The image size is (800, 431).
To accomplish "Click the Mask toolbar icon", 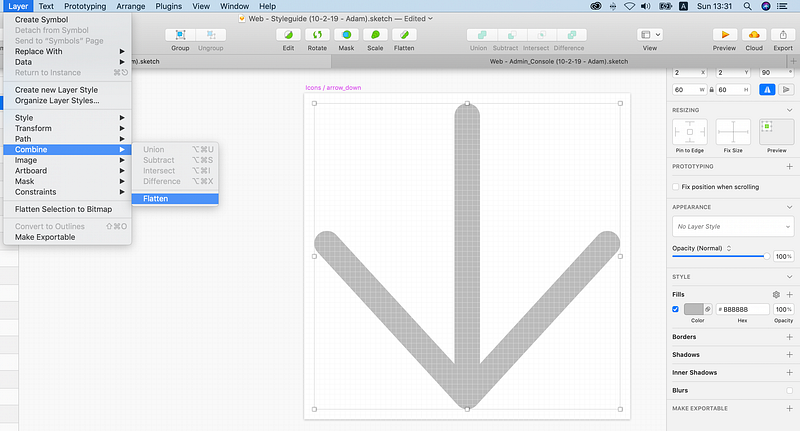I will click(346, 35).
